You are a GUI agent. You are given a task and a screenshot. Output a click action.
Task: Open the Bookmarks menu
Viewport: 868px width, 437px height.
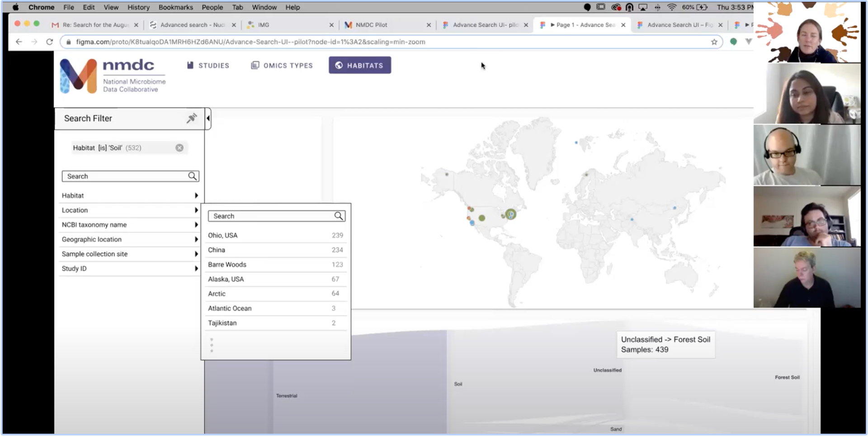pos(176,7)
